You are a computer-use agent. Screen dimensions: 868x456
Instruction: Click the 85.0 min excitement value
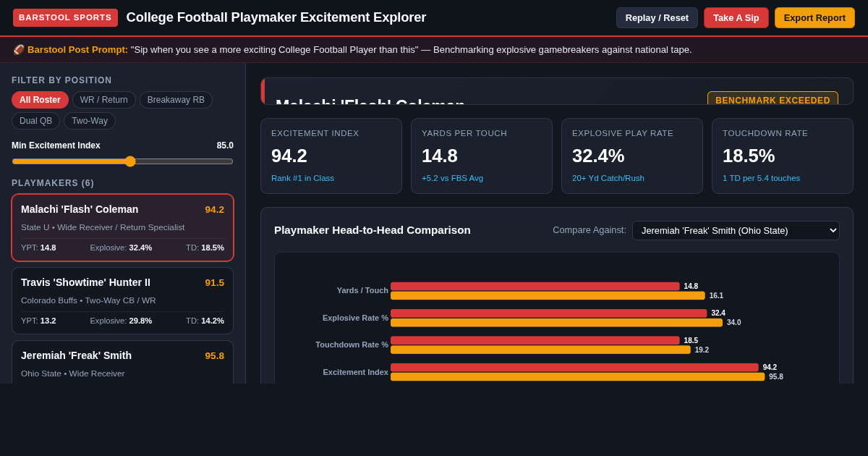225,145
